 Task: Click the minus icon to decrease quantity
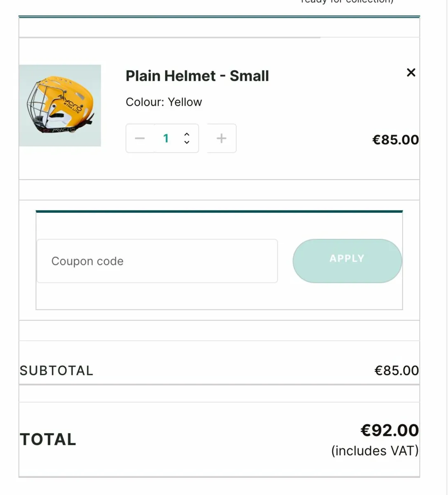tap(140, 138)
